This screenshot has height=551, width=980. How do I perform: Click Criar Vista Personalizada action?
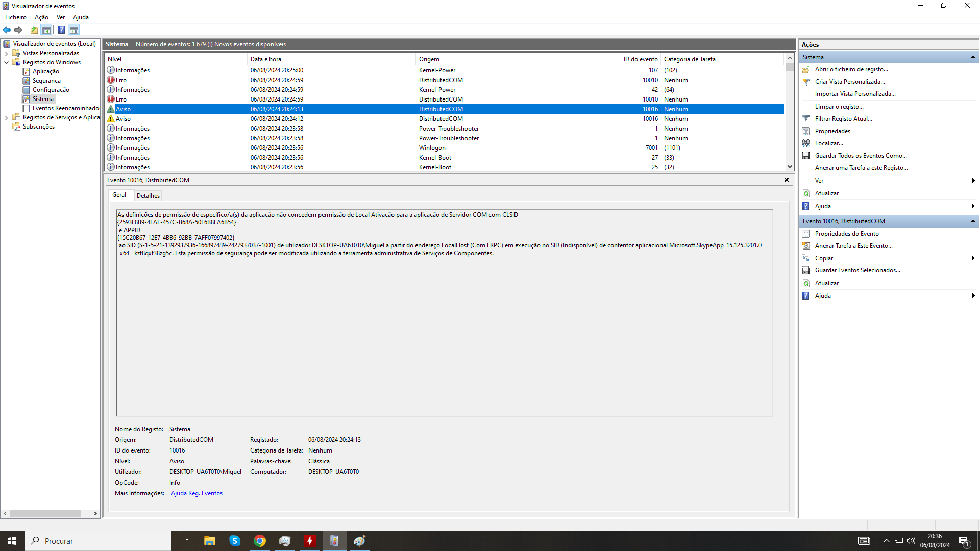click(x=849, y=82)
